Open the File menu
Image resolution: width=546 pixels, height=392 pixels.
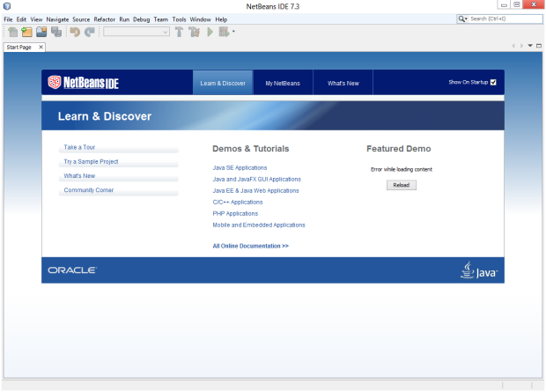click(x=8, y=19)
